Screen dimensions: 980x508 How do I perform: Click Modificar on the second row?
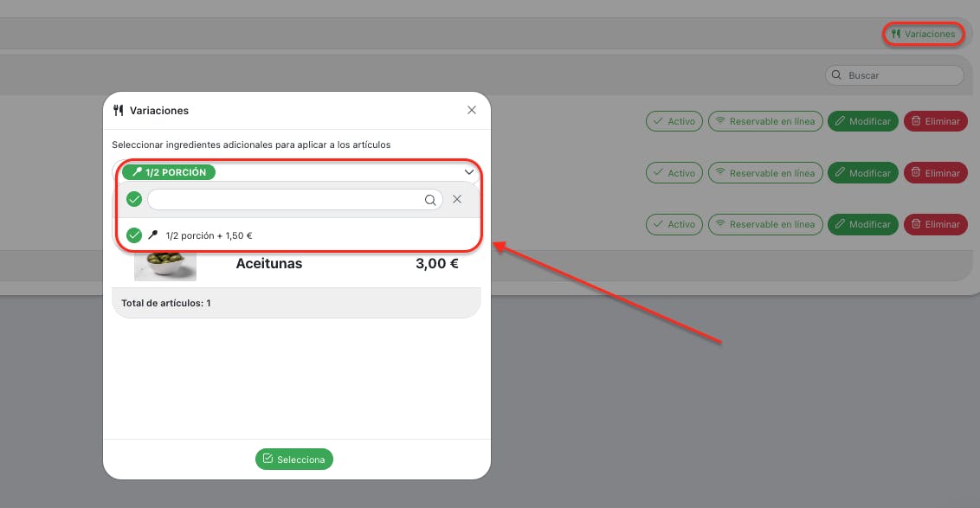click(863, 173)
